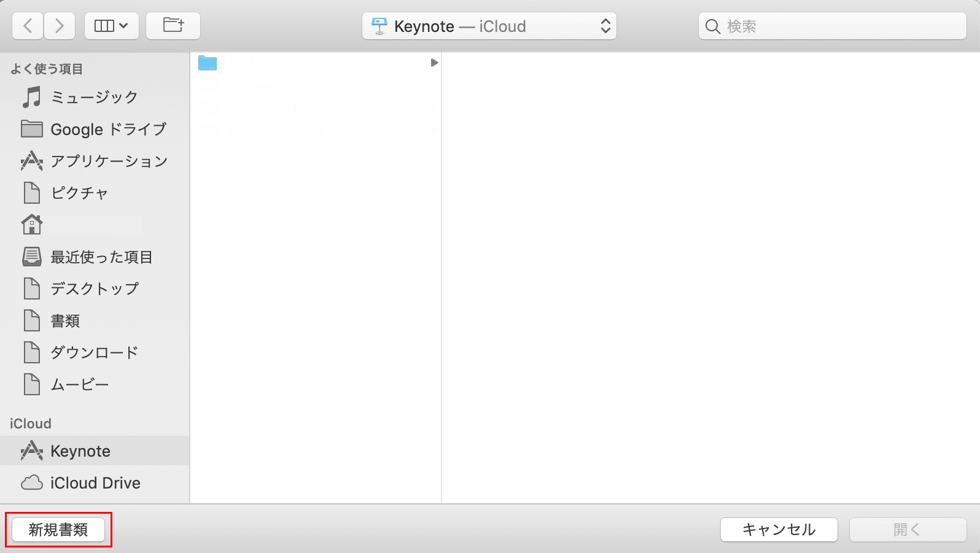This screenshot has height=553, width=980.
Task: Select the blue folder in file list
Action: 208,63
